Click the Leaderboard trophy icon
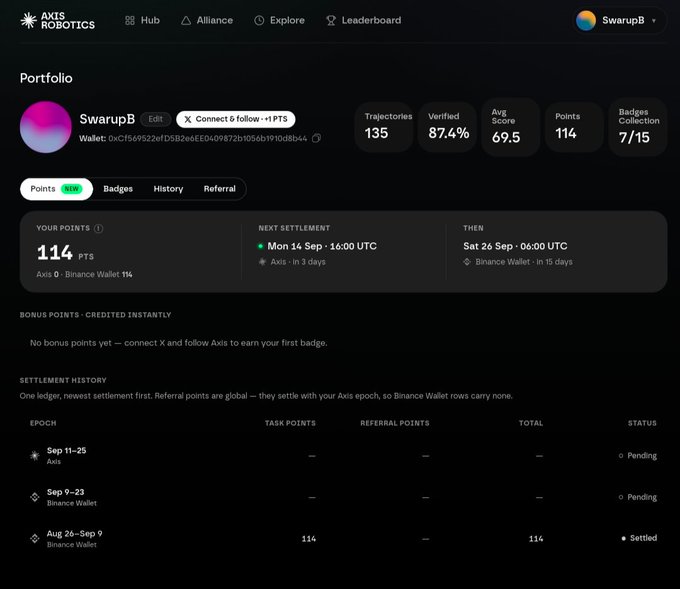 pos(331,20)
